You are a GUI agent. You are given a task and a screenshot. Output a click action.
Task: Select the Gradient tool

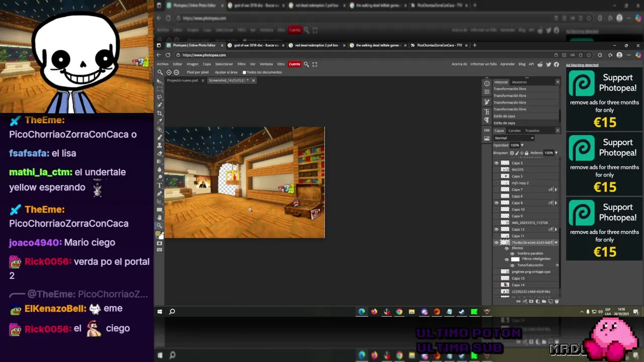[159, 161]
